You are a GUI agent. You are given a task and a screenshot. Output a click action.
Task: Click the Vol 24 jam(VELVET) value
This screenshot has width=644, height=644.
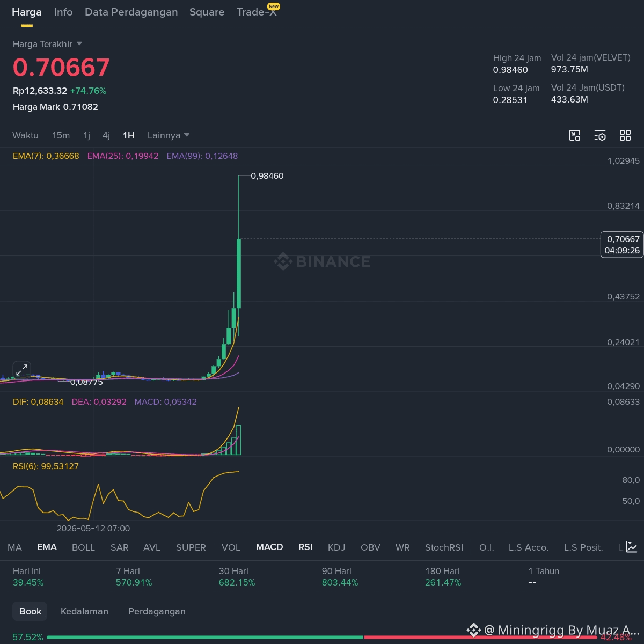click(x=569, y=69)
